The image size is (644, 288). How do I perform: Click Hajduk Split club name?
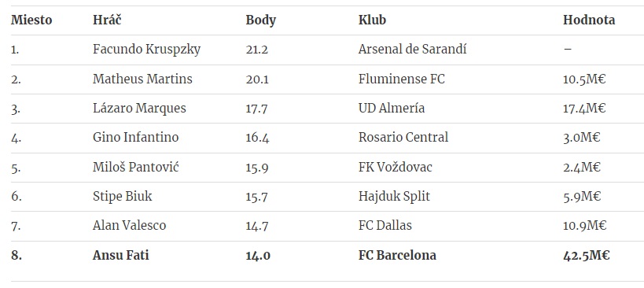[394, 197]
